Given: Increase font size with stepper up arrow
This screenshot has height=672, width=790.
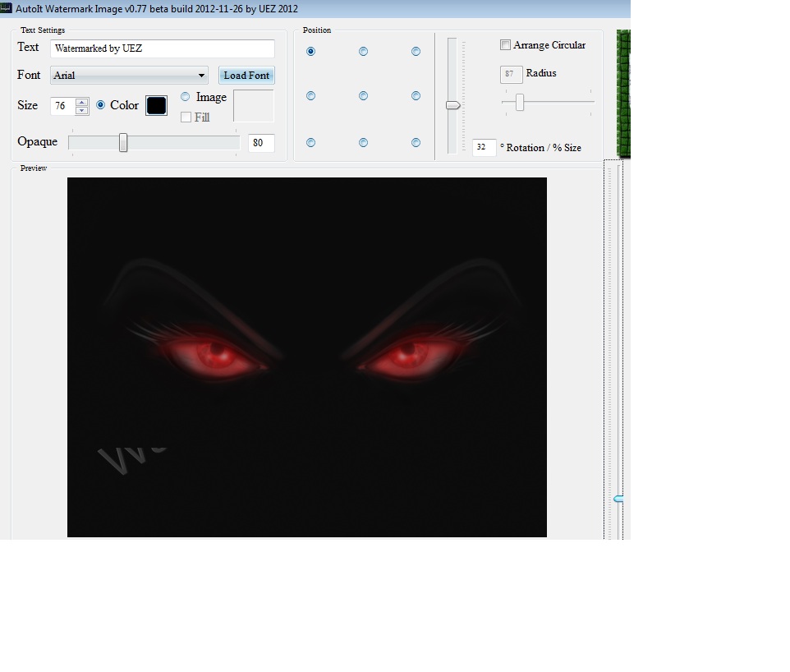Looking at the screenshot, I should click(81, 102).
